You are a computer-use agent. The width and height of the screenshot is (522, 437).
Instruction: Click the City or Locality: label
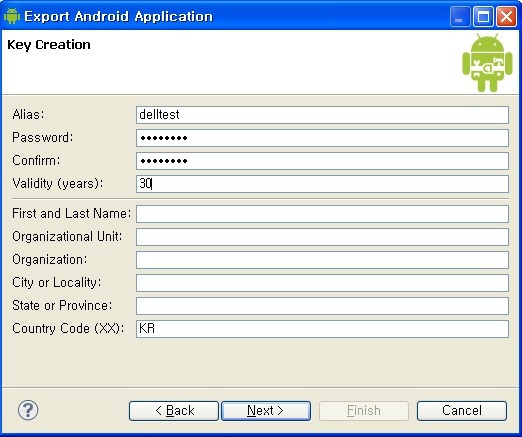tap(57, 282)
